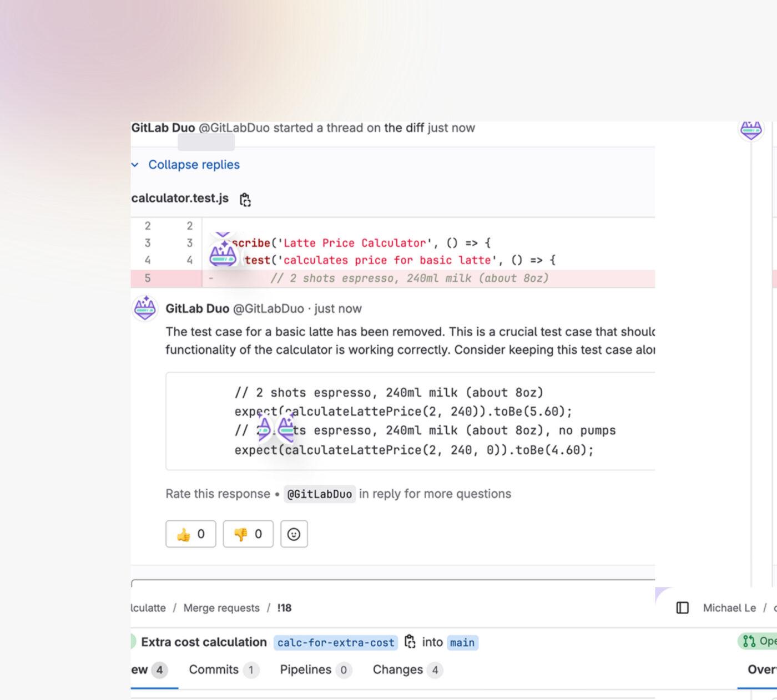Navigate to the Merge requests breadcrumb link
The height and width of the screenshot is (700, 777).
coord(221,608)
